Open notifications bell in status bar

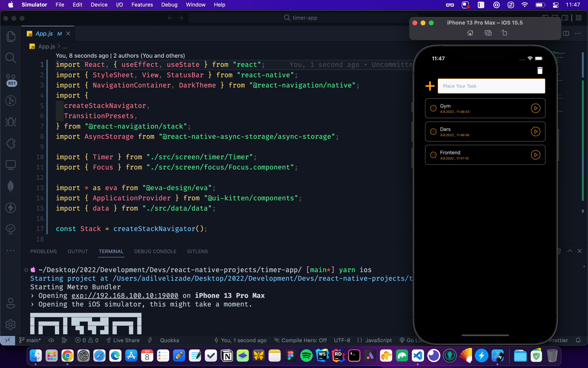click(578, 340)
